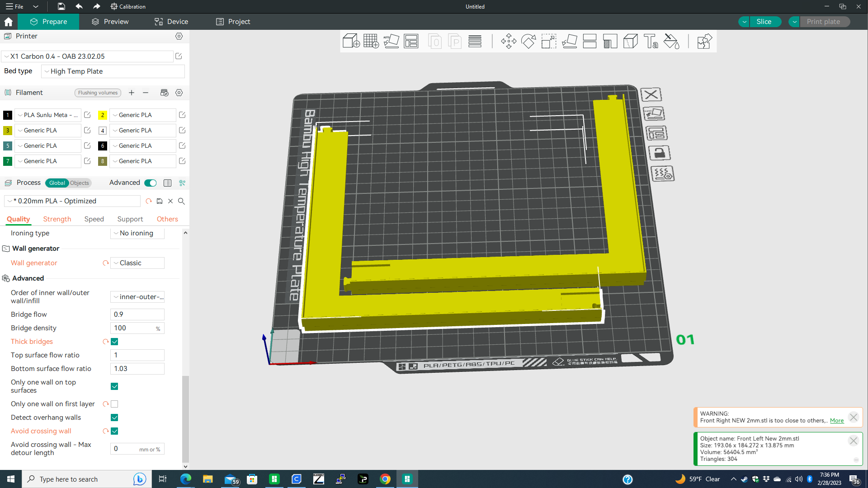
Task: Open the Bed type dropdown
Action: coord(113,71)
